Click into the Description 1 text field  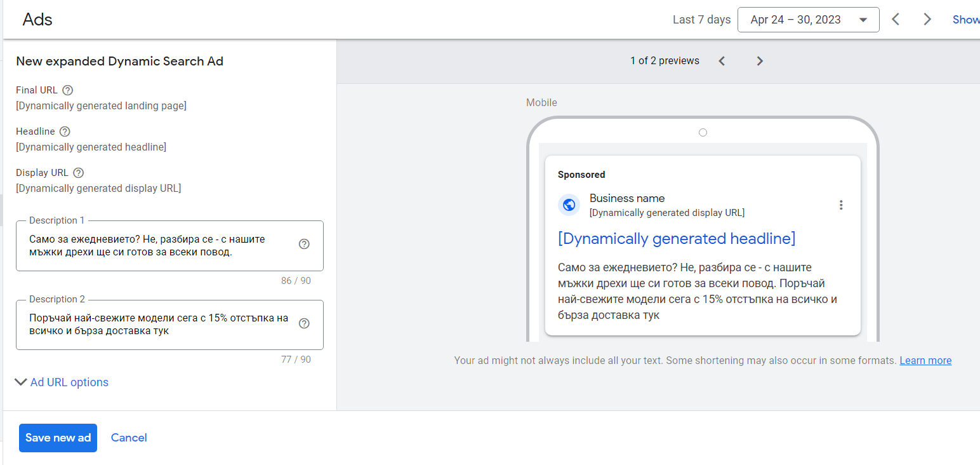[159, 246]
